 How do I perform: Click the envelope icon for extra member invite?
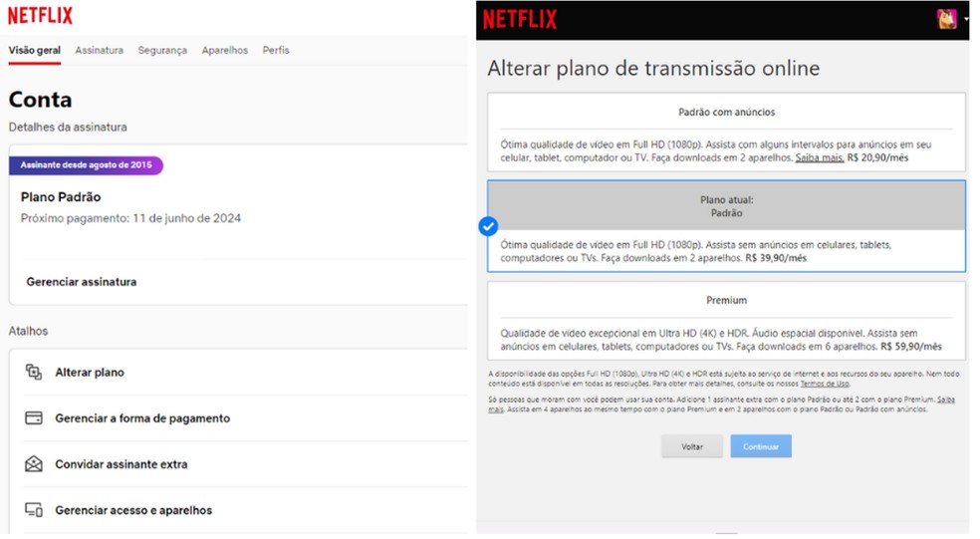point(34,464)
